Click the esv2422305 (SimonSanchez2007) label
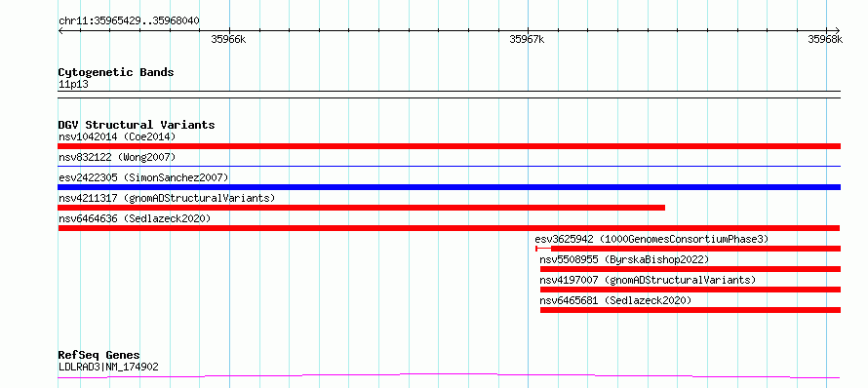This screenshot has height=388, width=868. pos(143,177)
